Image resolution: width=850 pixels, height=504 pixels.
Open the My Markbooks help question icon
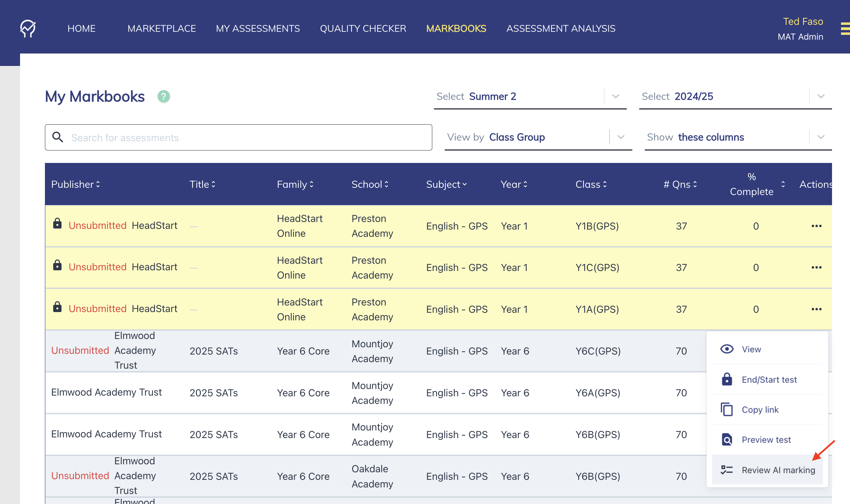click(x=164, y=97)
